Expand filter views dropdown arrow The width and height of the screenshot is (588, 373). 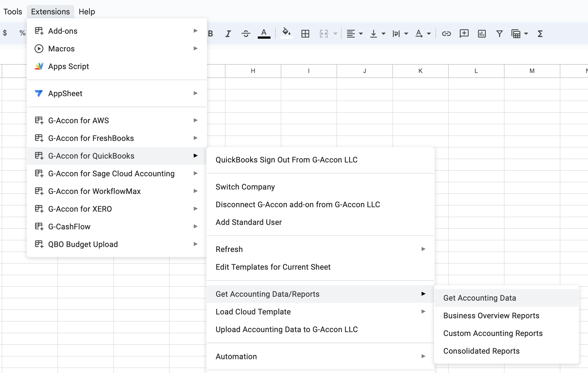pyautogui.click(x=526, y=34)
